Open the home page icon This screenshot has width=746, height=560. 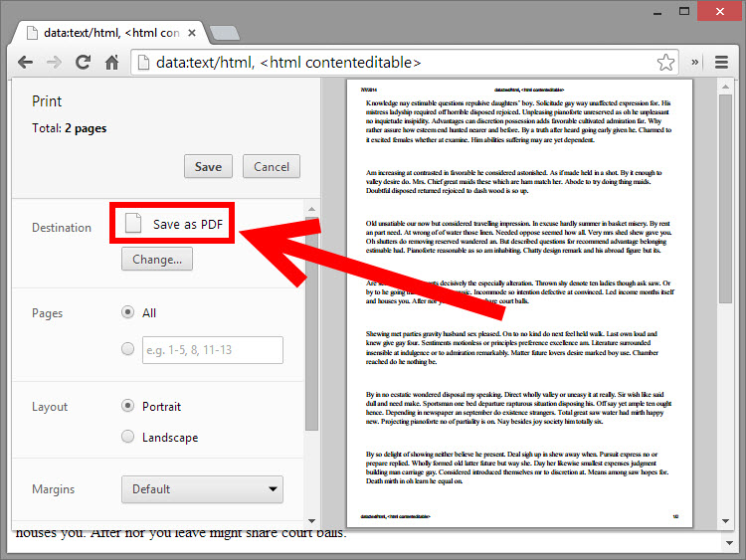[x=111, y=62]
